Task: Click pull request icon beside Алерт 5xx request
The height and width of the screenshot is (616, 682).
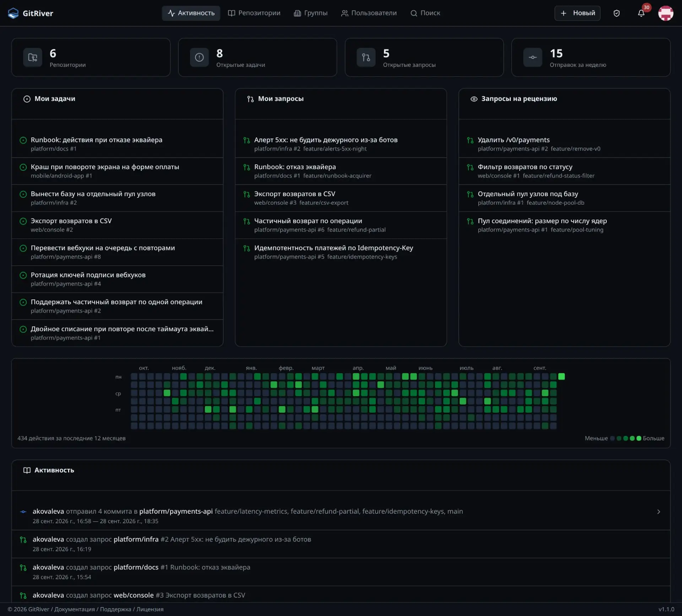Action: pyautogui.click(x=247, y=140)
